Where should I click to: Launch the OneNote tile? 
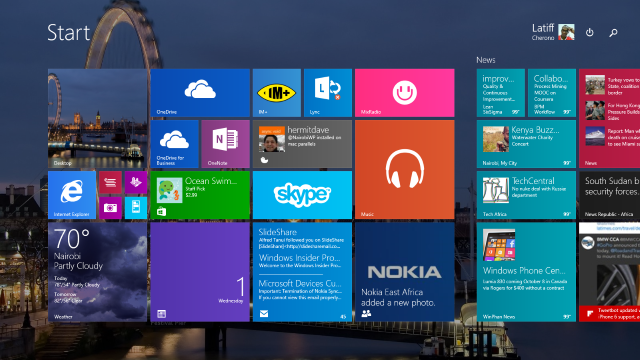(225, 144)
